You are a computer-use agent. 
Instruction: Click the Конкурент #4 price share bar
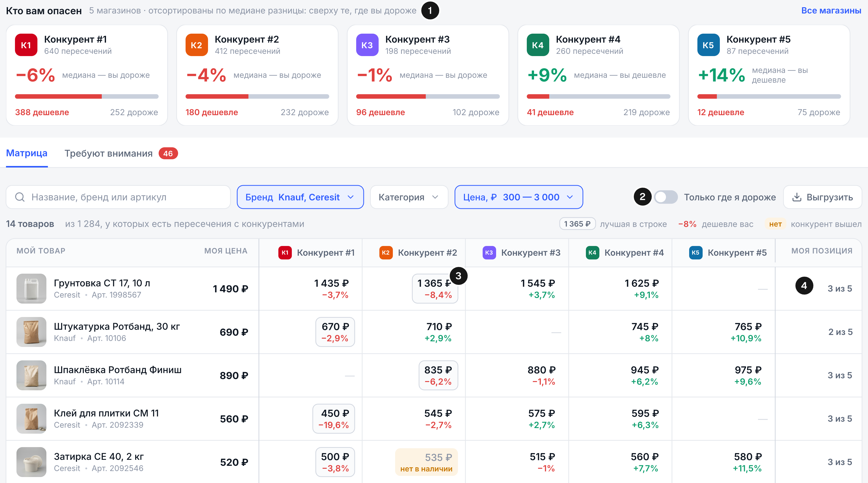(598, 97)
